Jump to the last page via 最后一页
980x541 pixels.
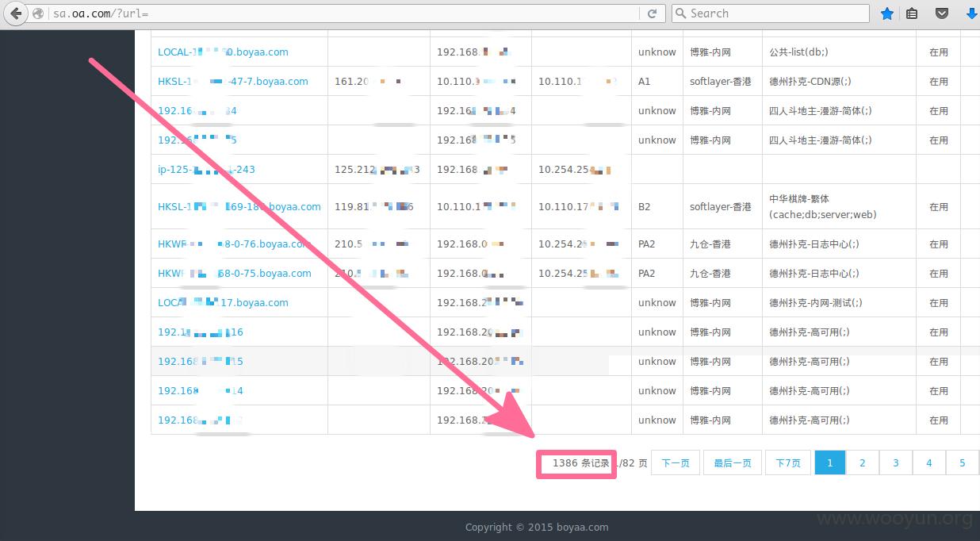pos(733,463)
